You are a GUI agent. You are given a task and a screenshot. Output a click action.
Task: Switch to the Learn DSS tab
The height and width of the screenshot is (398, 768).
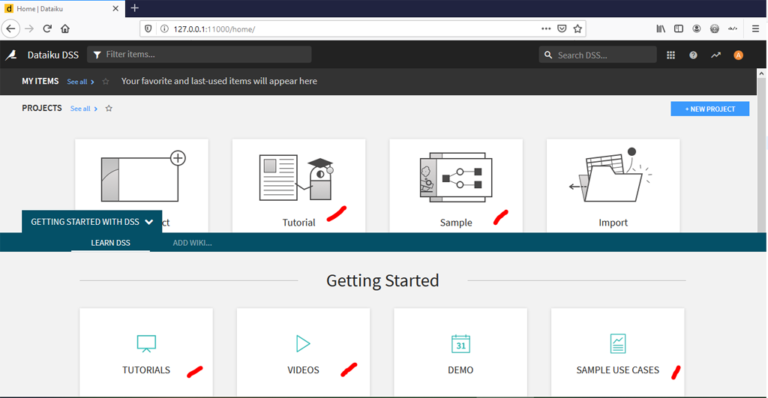[x=111, y=243]
